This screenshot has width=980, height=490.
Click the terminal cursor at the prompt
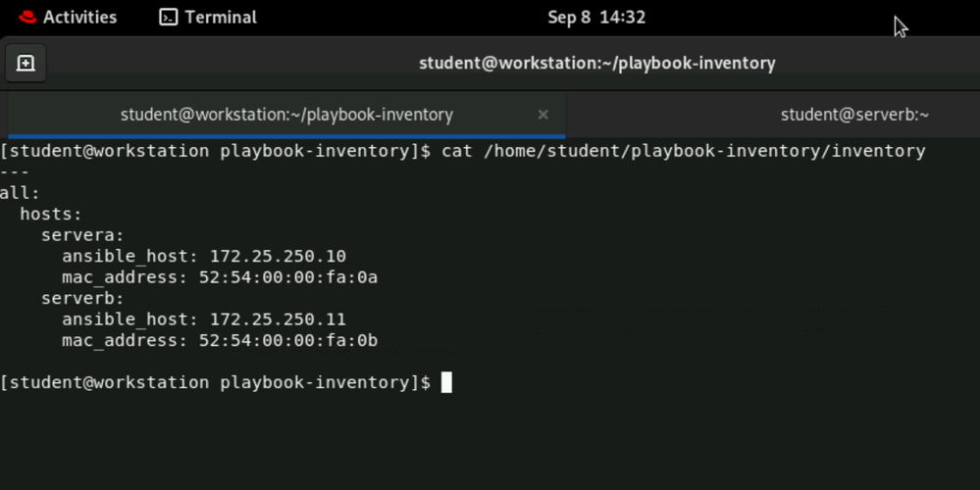tap(446, 382)
